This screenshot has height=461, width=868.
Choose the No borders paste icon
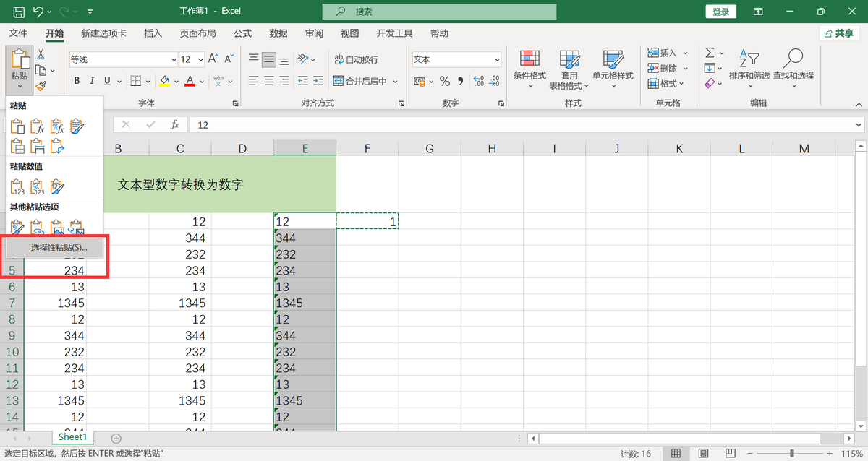pyautogui.click(x=18, y=147)
